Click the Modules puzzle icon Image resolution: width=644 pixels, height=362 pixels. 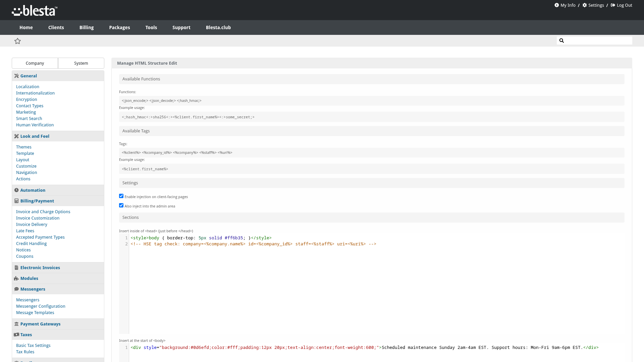16,278
